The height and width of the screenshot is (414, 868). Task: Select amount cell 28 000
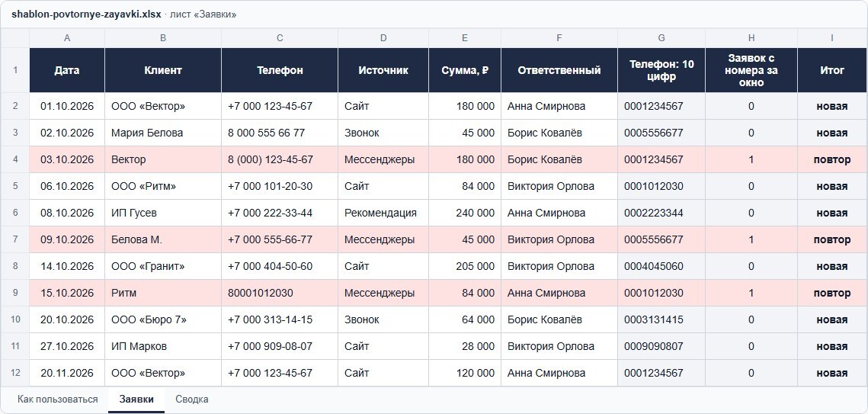(x=465, y=346)
